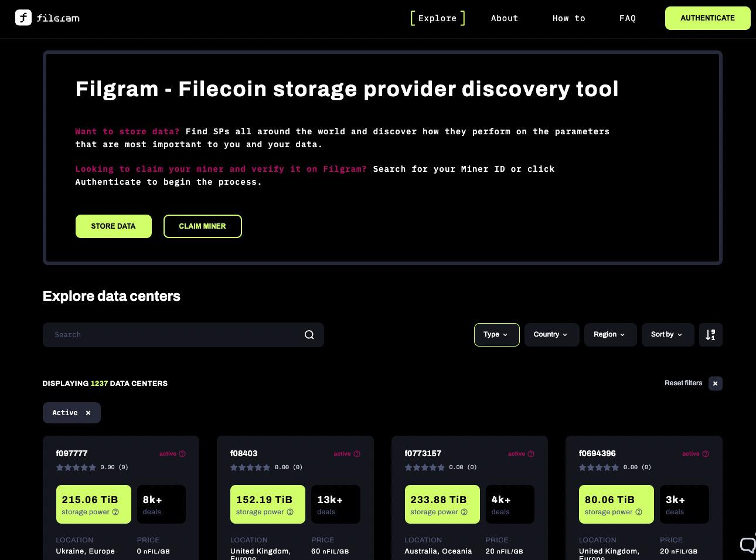The image size is (756, 560).
Task: Click the AUTHENTICATE button
Action: [707, 18]
